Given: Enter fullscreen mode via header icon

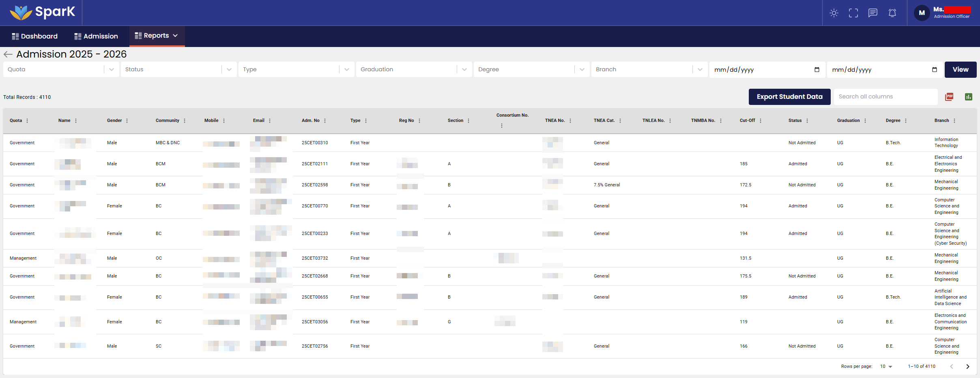Looking at the screenshot, I should 853,13.
